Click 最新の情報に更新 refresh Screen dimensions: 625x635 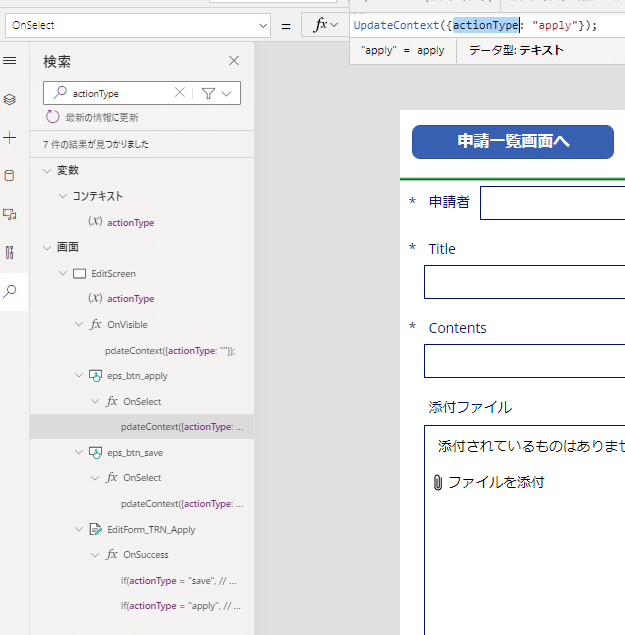(x=92, y=117)
